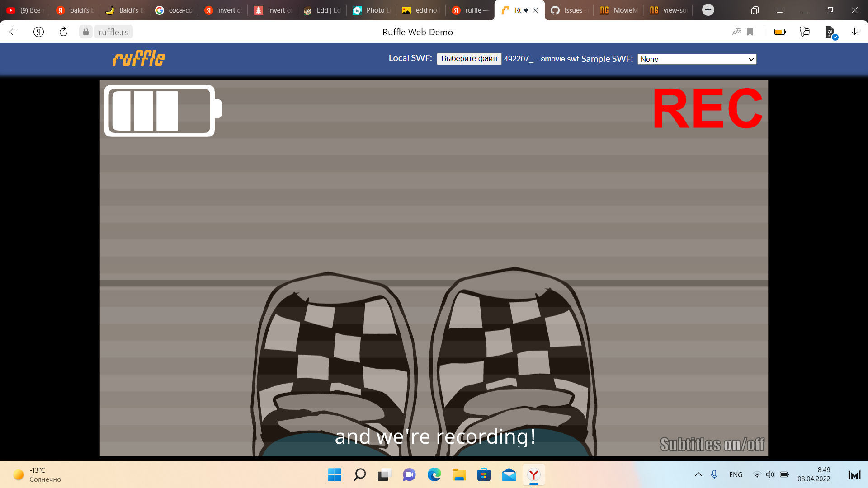Click the translate page icon

[736, 32]
